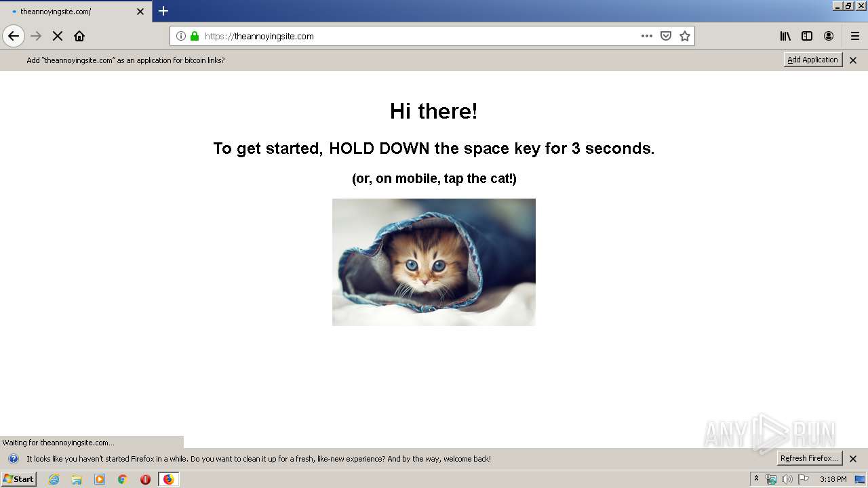Select the Firefox taskbar button
The image size is (868, 488).
pos(168,479)
